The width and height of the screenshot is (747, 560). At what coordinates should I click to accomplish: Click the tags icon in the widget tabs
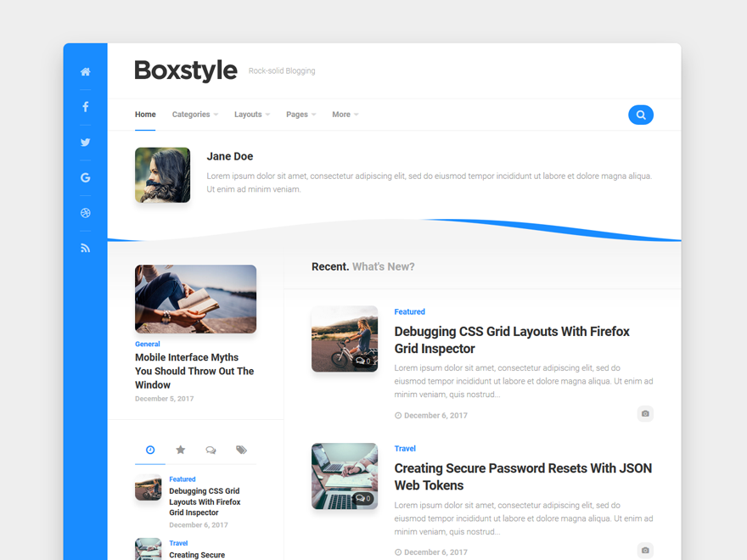(x=241, y=450)
